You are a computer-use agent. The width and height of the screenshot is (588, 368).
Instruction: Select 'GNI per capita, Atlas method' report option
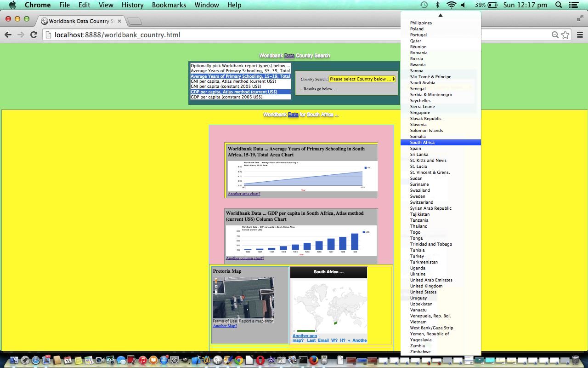coord(240,81)
